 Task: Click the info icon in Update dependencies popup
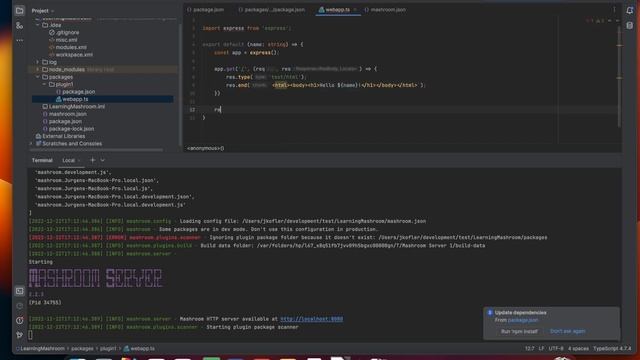tap(490, 313)
